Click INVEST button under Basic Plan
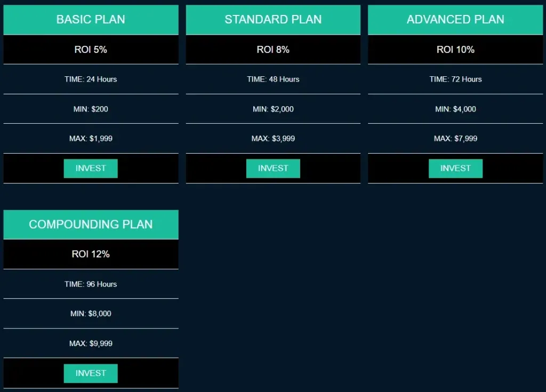 click(91, 168)
